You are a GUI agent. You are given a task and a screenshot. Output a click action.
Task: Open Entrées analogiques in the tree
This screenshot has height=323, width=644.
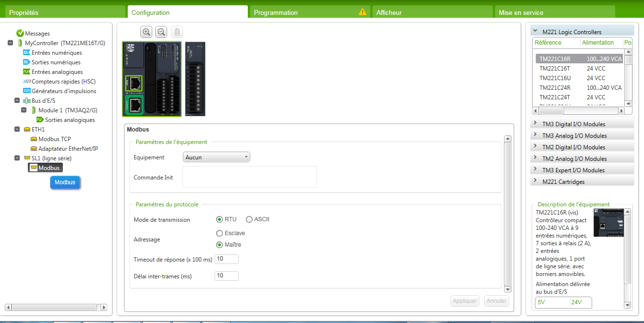coord(57,72)
